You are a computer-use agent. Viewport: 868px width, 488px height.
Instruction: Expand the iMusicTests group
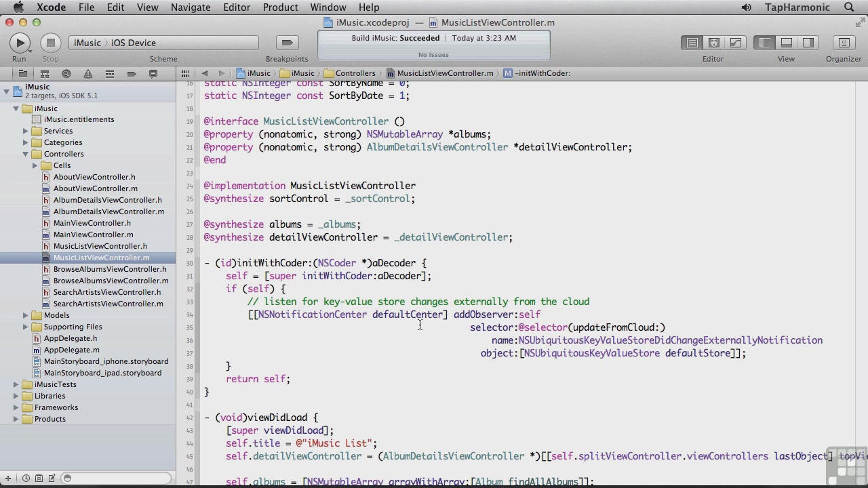16,384
